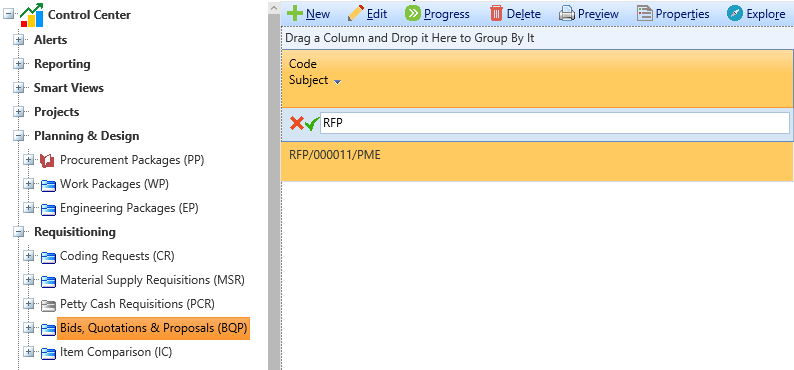Expand the Smart Views node
Viewport: 794px width, 370px height.
(x=19, y=88)
